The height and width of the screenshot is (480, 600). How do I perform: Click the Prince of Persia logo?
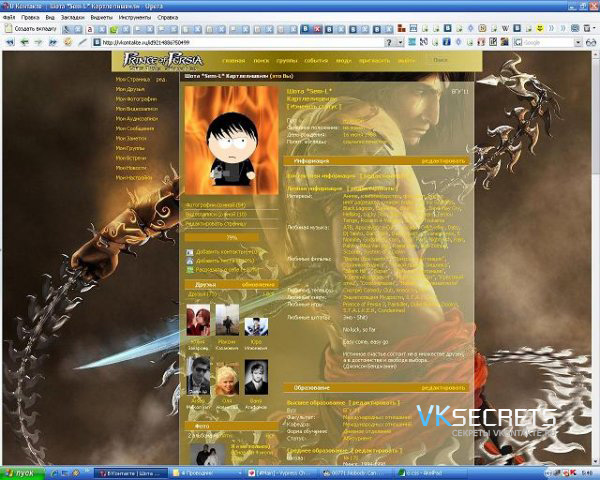click(163, 61)
